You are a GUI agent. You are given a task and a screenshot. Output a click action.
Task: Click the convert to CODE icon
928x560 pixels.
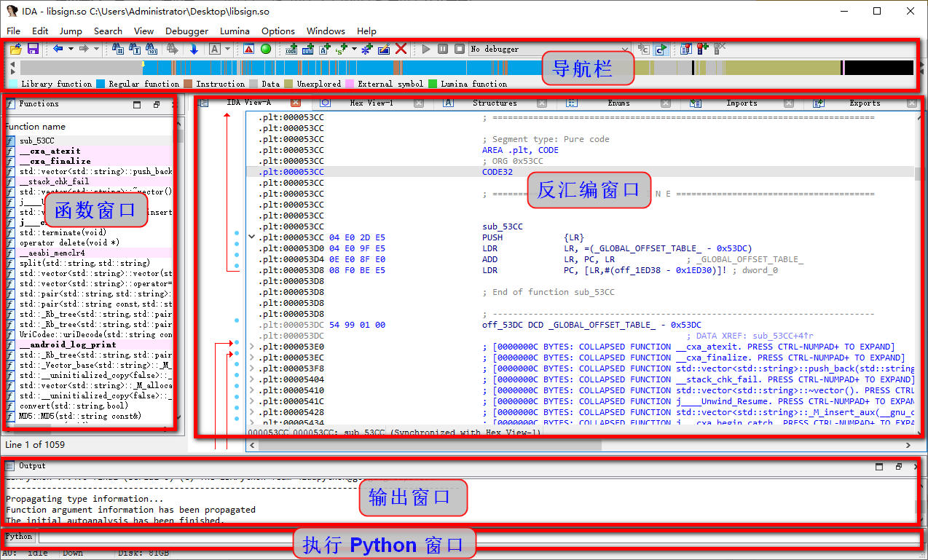292,49
